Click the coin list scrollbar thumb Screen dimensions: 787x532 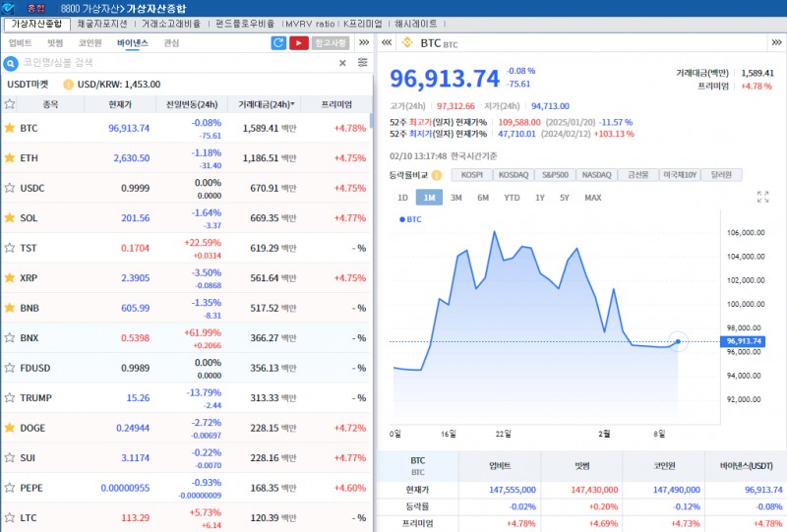(x=371, y=121)
